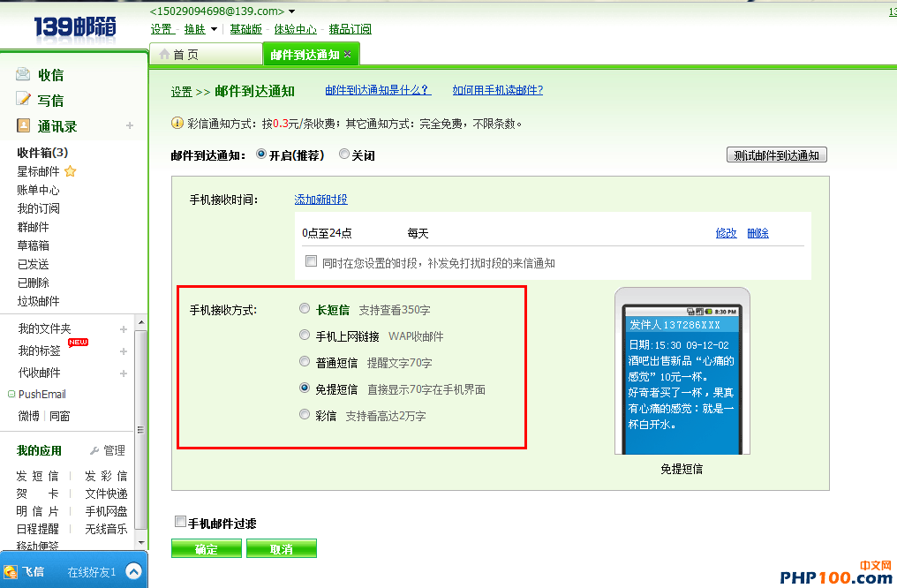
Task: Open the 通讯录 contacts book icon
Action: pyautogui.click(x=23, y=126)
